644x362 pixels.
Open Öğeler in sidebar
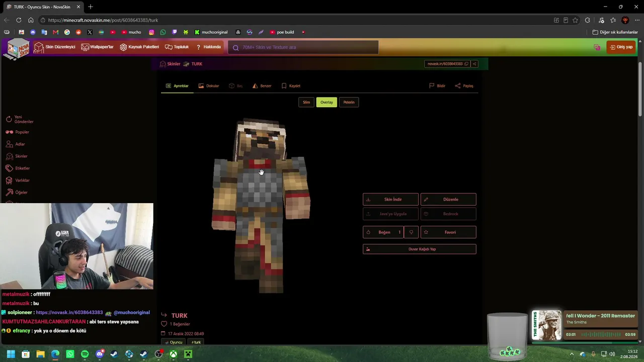coord(17,193)
